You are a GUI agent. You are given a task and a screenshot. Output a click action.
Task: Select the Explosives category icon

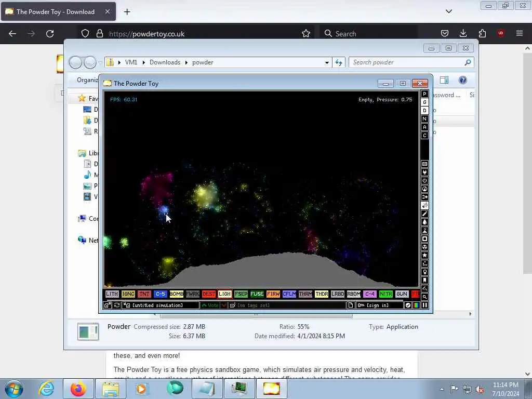click(x=424, y=206)
